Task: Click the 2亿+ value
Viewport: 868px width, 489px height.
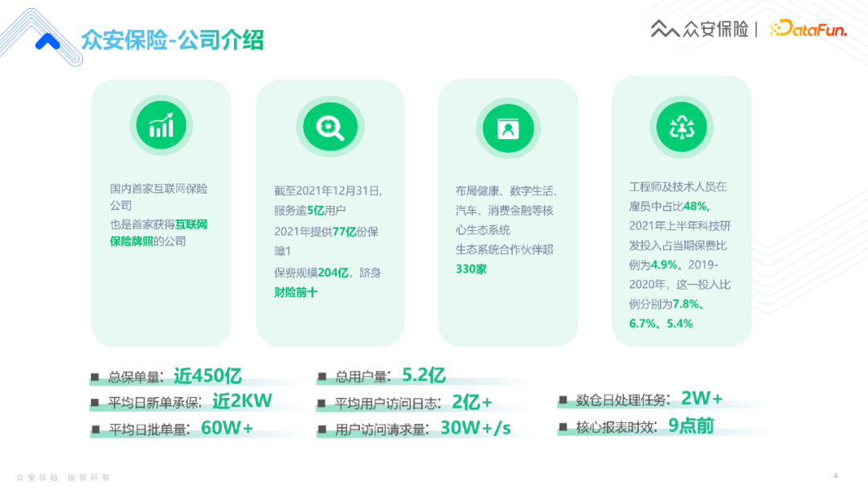Action: pos(472,402)
